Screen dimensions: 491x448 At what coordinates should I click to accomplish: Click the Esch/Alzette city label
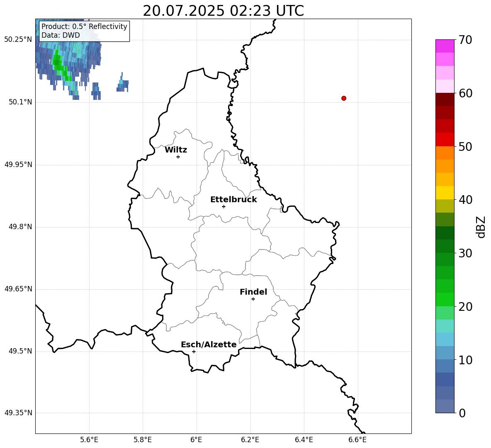(x=209, y=344)
